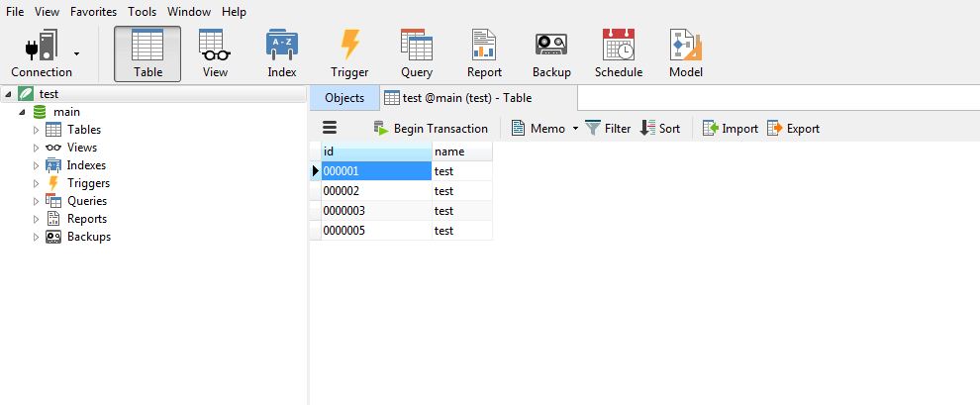
Task: Open the Memo dropdown arrow
Action: point(575,129)
